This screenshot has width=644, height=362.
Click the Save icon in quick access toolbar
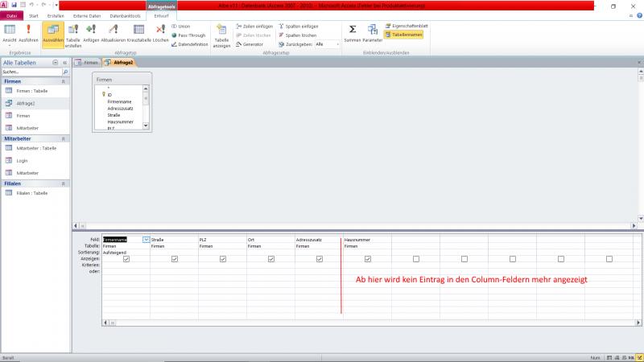14,5
